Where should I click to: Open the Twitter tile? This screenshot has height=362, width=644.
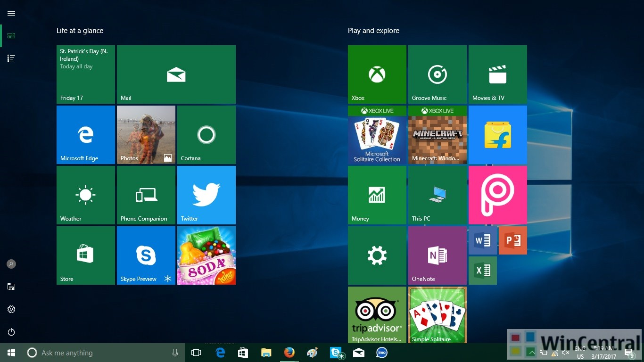click(206, 195)
